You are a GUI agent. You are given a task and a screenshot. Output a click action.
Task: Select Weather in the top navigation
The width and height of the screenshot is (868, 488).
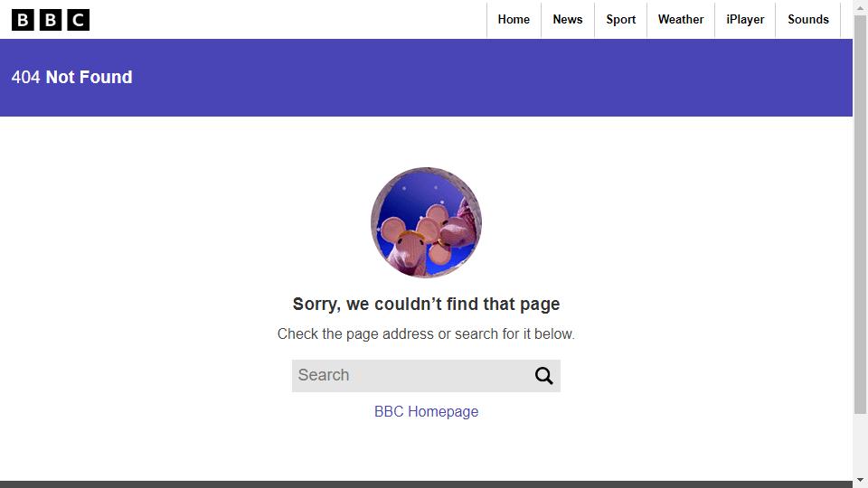(x=680, y=19)
